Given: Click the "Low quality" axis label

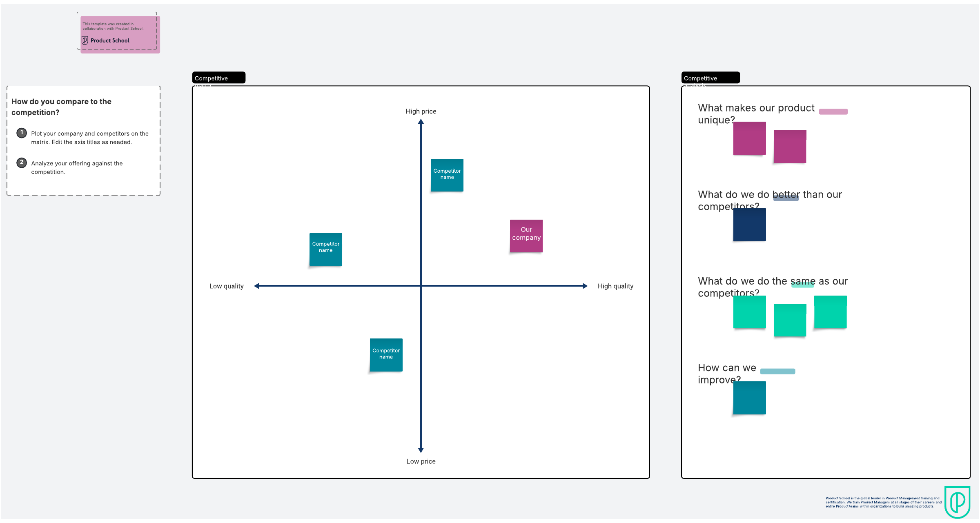Looking at the screenshot, I should click(x=226, y=286).
